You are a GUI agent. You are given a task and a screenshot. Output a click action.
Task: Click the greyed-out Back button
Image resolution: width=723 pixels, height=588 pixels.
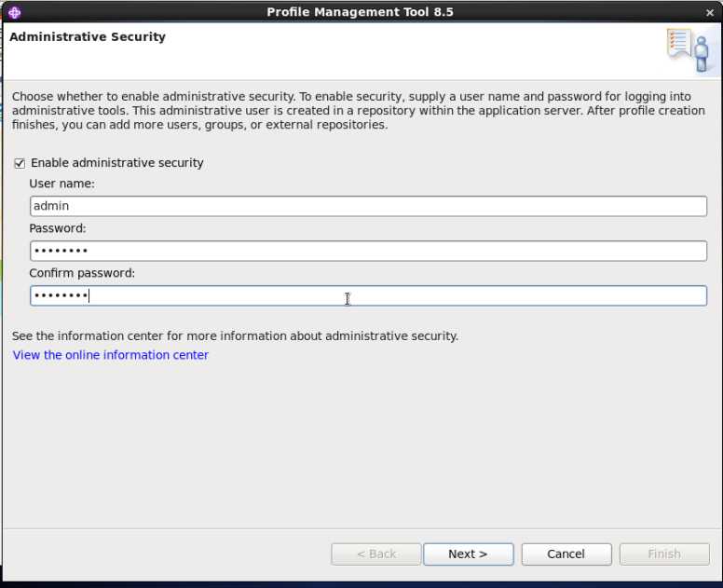[375, 554]
